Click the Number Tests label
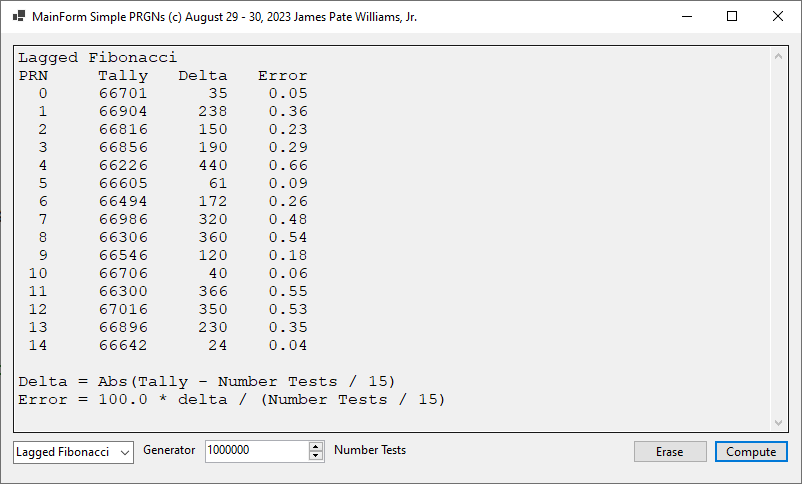Viewport: 802px width, 484px height. [x=370, y=451]
